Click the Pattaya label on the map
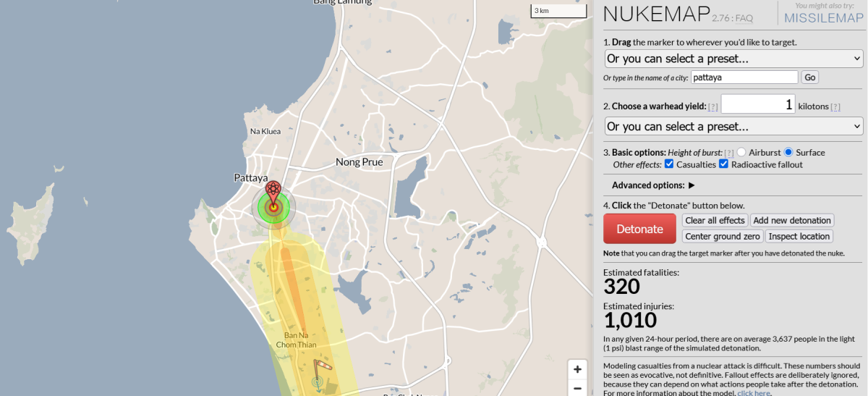This screenshot has width=868, height=396. click(251, 177)
